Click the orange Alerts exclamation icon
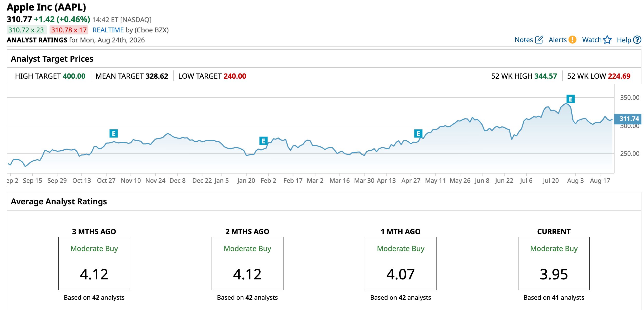 (572, 40)
